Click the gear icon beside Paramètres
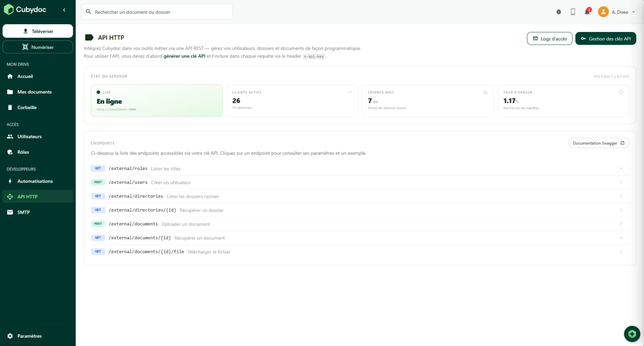This screenshot has width=644, height=346. pos(10,336)
